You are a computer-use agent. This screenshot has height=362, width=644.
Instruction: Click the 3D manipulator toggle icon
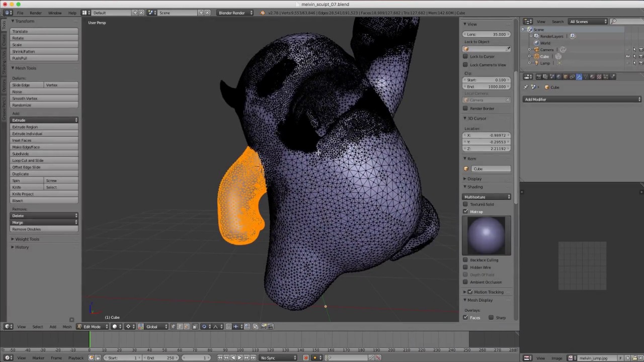coord(141,326)
